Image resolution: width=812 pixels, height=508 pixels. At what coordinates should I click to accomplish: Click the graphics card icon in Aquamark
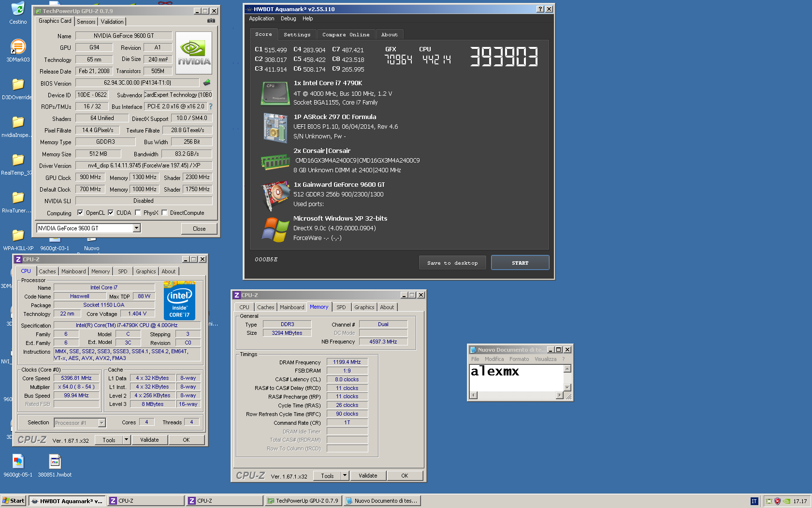click(275, 195)
